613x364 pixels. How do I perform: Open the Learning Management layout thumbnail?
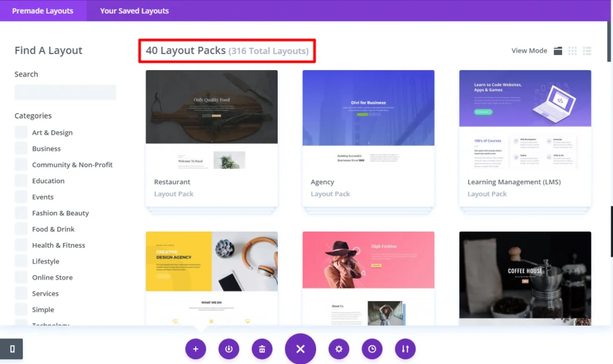[525, 119]
